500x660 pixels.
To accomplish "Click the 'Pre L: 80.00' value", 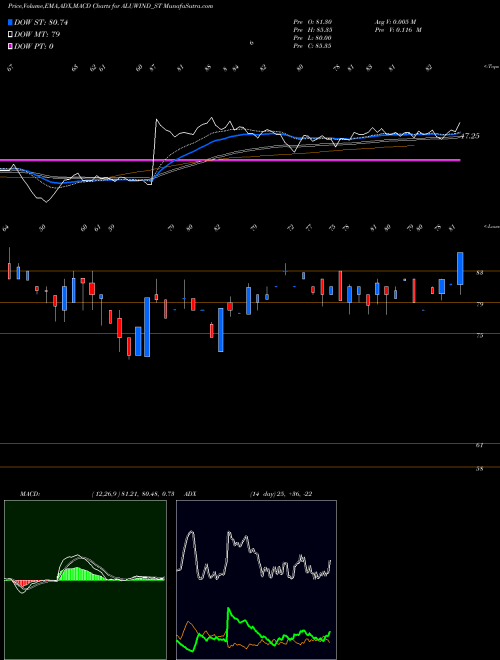I will point(312,38).
